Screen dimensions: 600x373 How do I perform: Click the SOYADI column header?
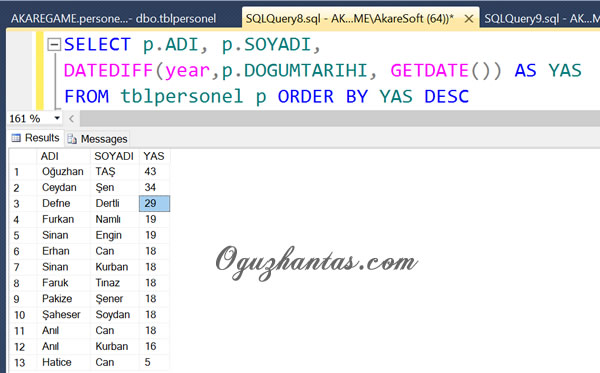[114, 156]
